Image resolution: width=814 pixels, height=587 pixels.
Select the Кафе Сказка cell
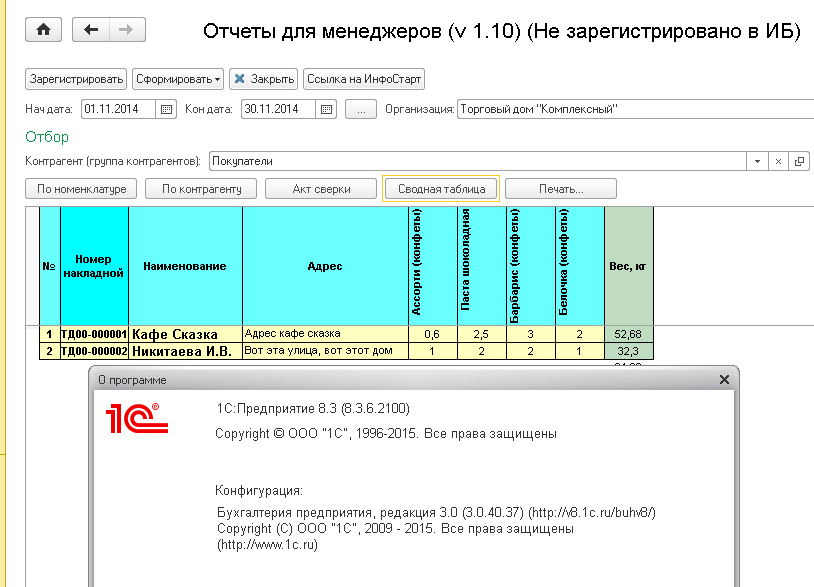pos(185,334)
